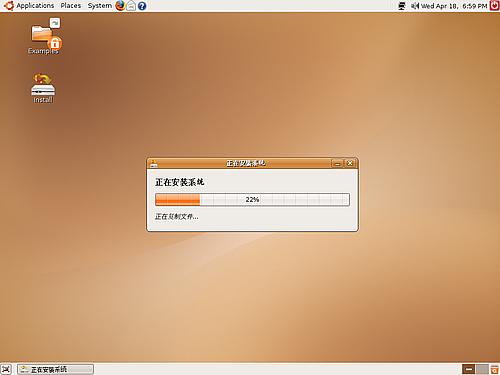
Task: Click the network status icon
Action: click(402, 6)
